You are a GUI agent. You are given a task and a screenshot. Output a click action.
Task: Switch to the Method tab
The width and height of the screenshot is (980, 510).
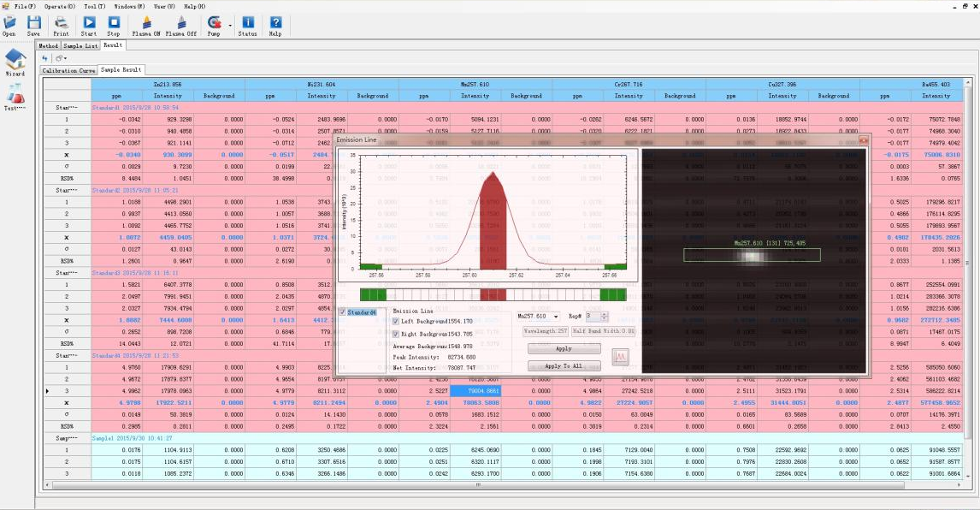coord(48,45)
